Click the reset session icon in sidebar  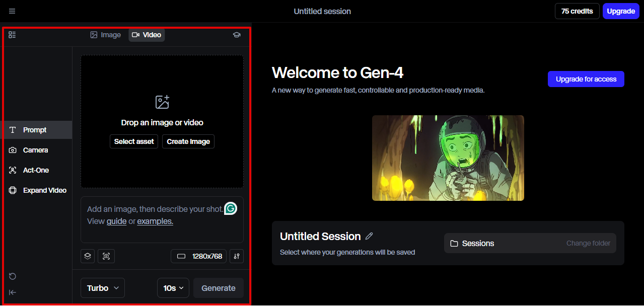pos(12,276)
